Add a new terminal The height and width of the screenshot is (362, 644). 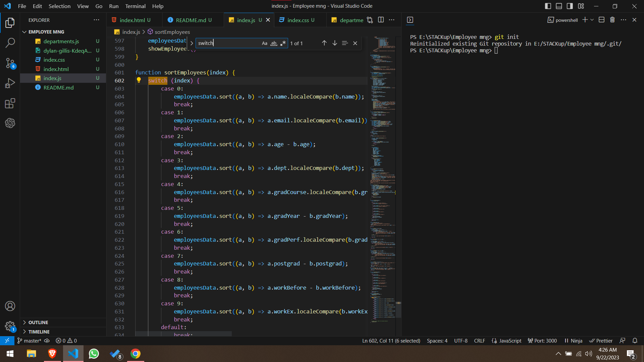coord(585,20)
